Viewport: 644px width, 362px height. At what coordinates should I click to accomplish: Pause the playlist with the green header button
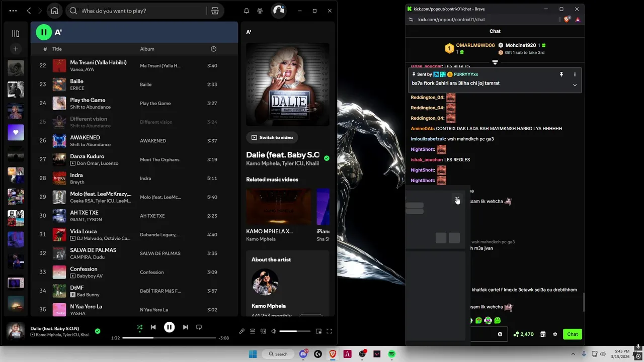(x=44, y=32)
